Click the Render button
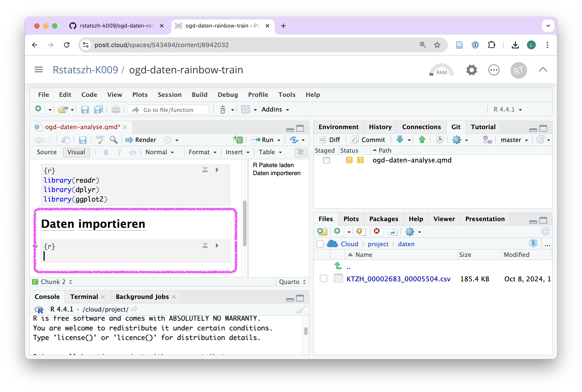 pyautogui.click(x=141, y=140)
